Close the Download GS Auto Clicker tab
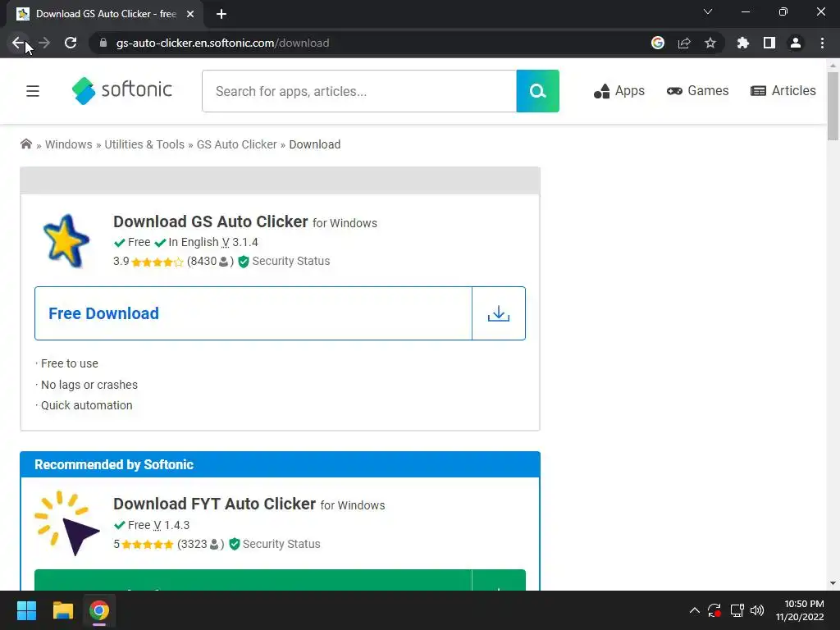Screen dimensions: 840x630 (x=190, y=14)
